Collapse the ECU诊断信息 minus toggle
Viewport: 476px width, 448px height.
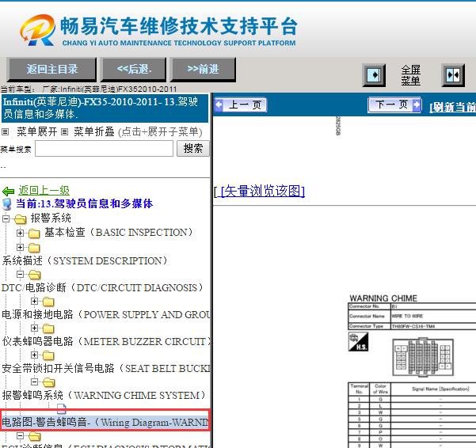click(x=20, y=436)
